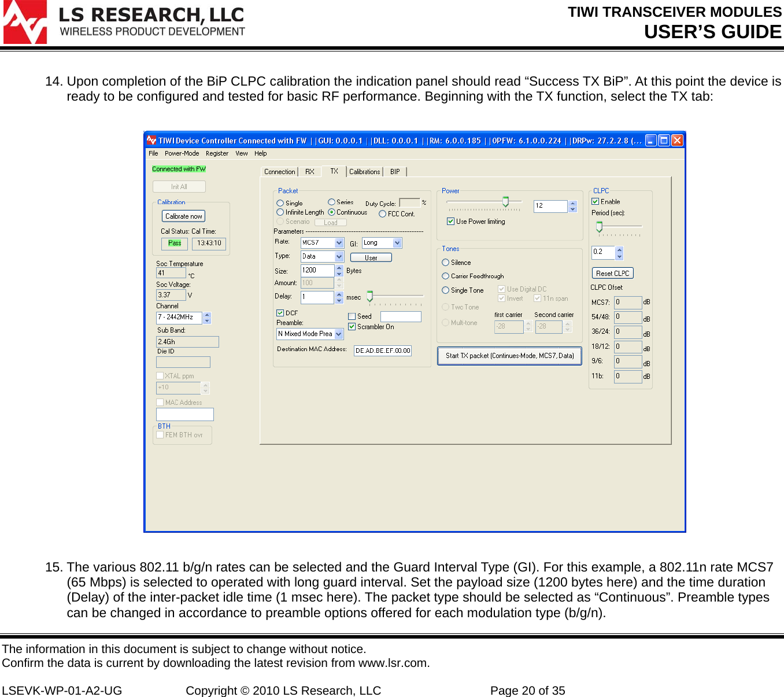Click the Soc Temperature field
The image size is (784, 697).
[x=171, y=273]
